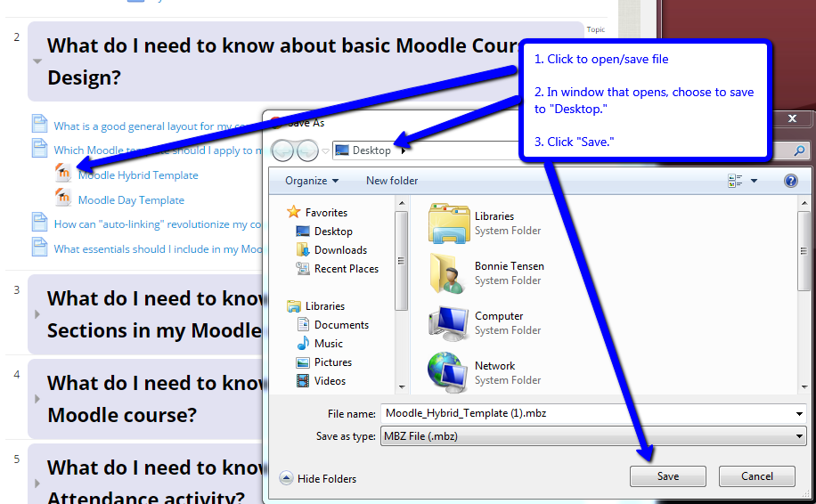This screenshot has width=816, height=504.
Task: Open 'What essentials should I include' link
Action: tap(159, 249)
